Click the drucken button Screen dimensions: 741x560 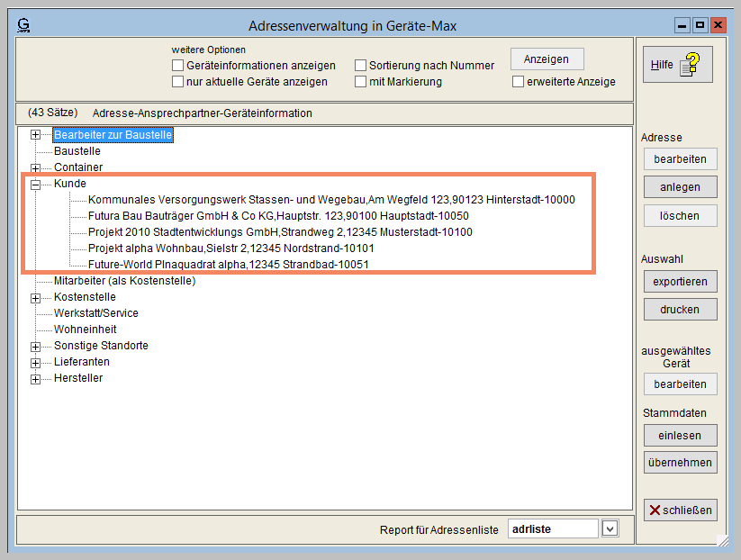pos(680,310)
